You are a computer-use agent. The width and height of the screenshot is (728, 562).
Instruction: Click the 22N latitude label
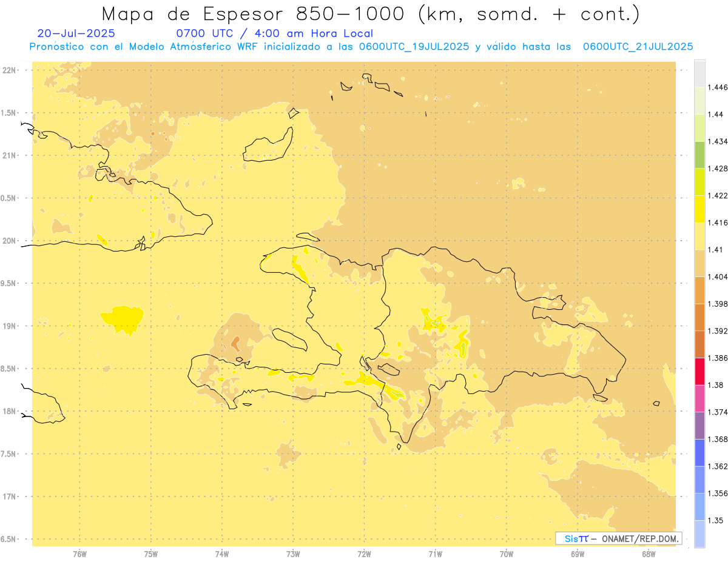(10, 70)
